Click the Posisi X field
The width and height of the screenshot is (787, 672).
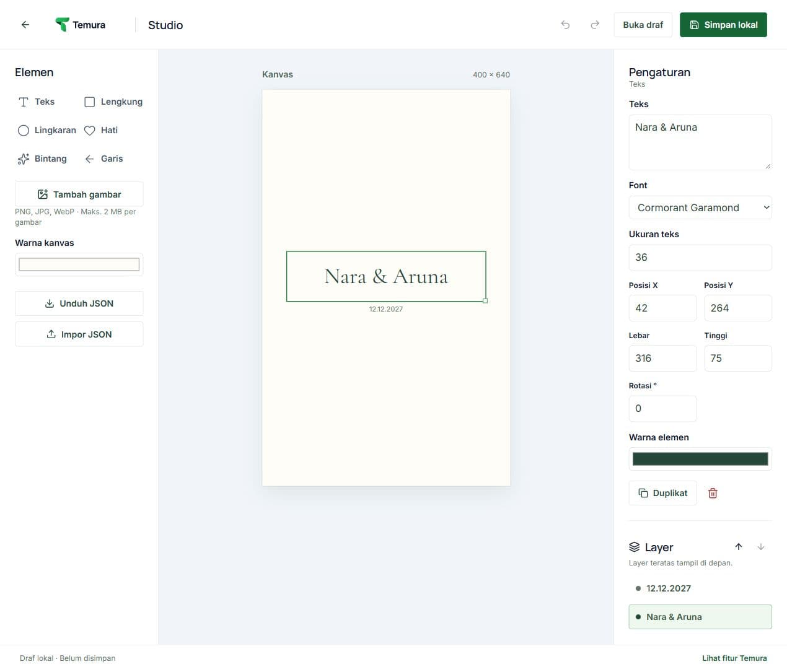click(x=663, y=308)
